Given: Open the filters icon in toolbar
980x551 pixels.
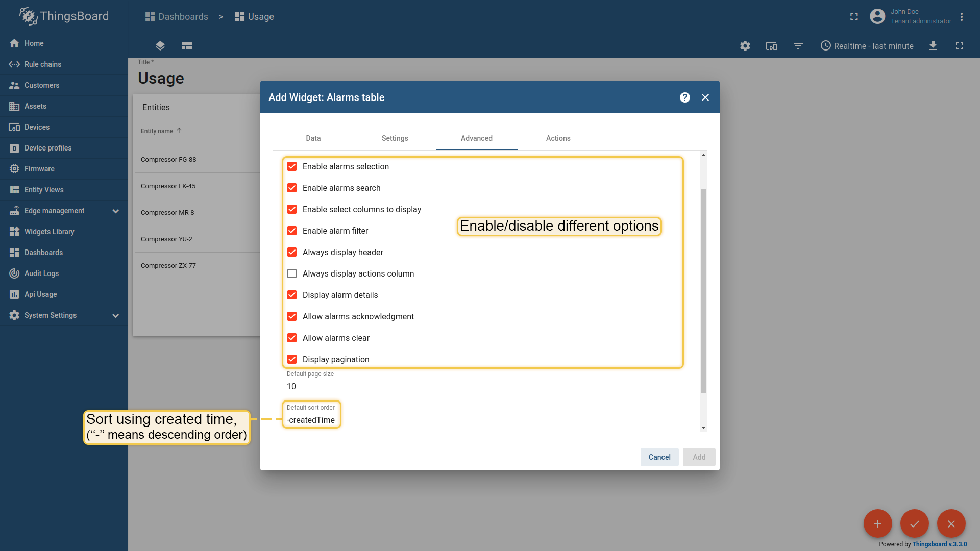Looking at the screenshot, I should 798,46.
